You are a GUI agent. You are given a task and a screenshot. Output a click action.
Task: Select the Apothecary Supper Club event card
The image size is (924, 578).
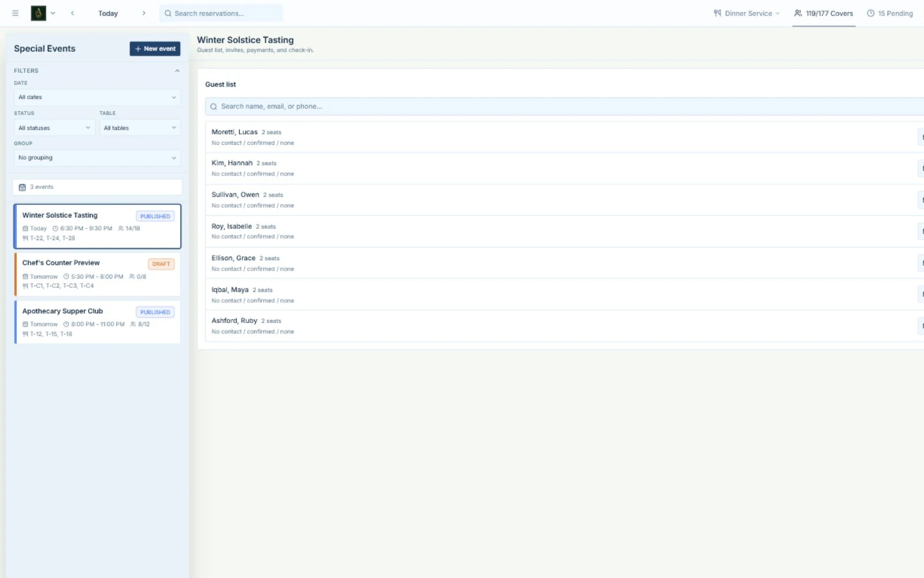[x=97, y=322]
